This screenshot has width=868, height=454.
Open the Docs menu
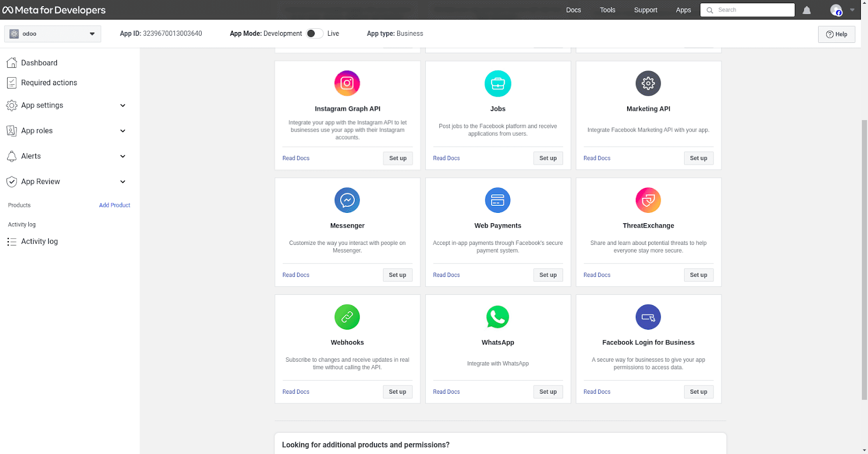coord(573,10)
